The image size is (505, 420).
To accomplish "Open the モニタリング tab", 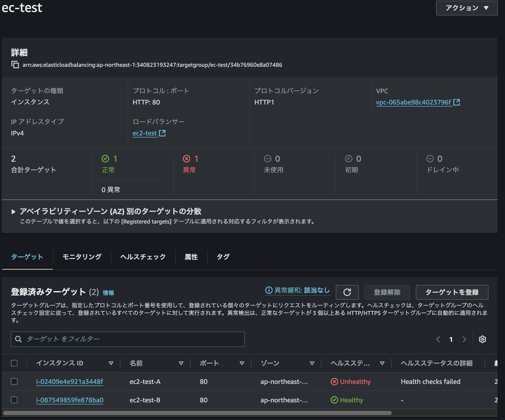I will [82, 257].
